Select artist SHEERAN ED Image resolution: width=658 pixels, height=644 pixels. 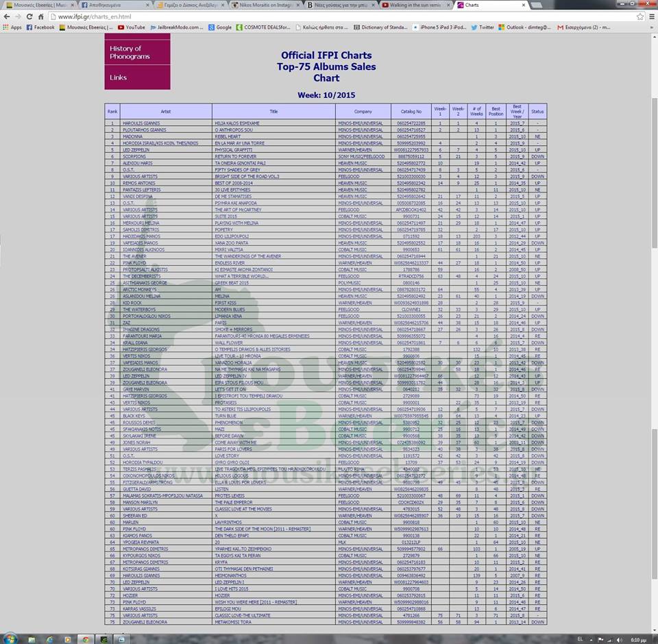135,516
